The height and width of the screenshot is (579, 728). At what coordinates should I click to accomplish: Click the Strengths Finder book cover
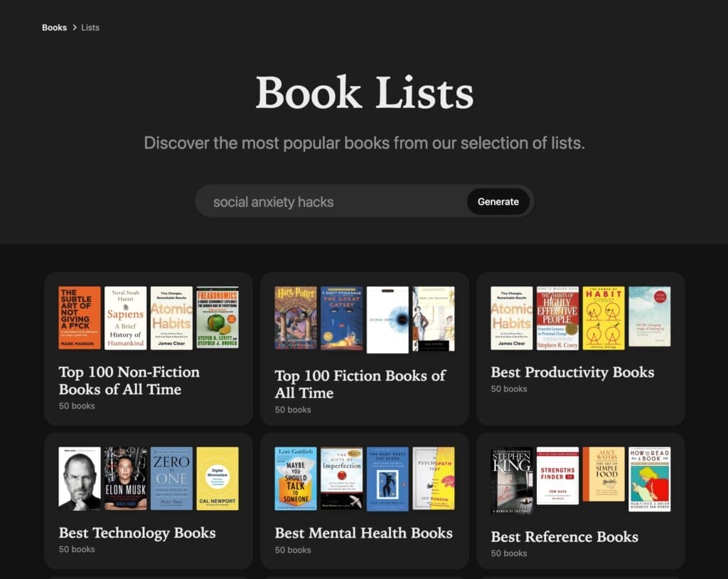[x=557, y=475]
